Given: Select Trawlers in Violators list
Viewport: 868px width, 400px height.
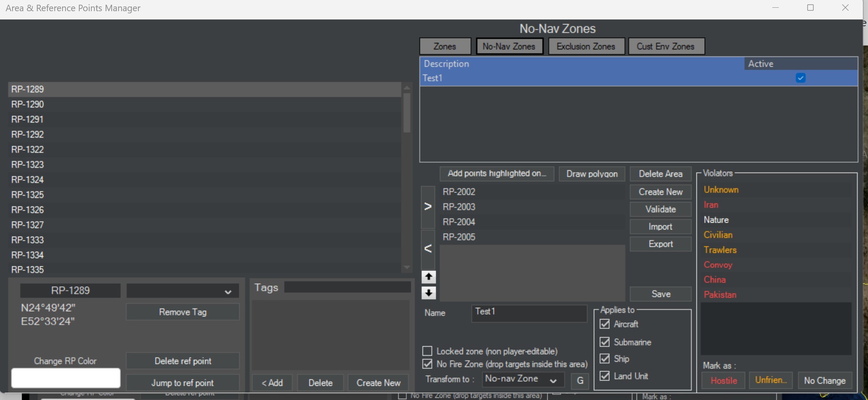Looking at the screenshot, I should (x=776, y=250).
